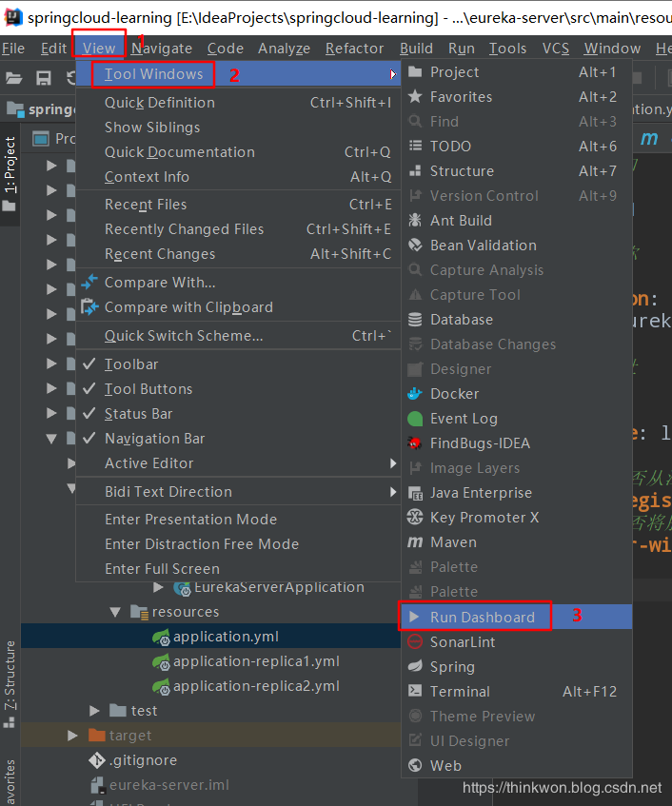Screen dimensions: 672x806
Task: Open the Database tool window icon
Action: (x=414, y=320)
